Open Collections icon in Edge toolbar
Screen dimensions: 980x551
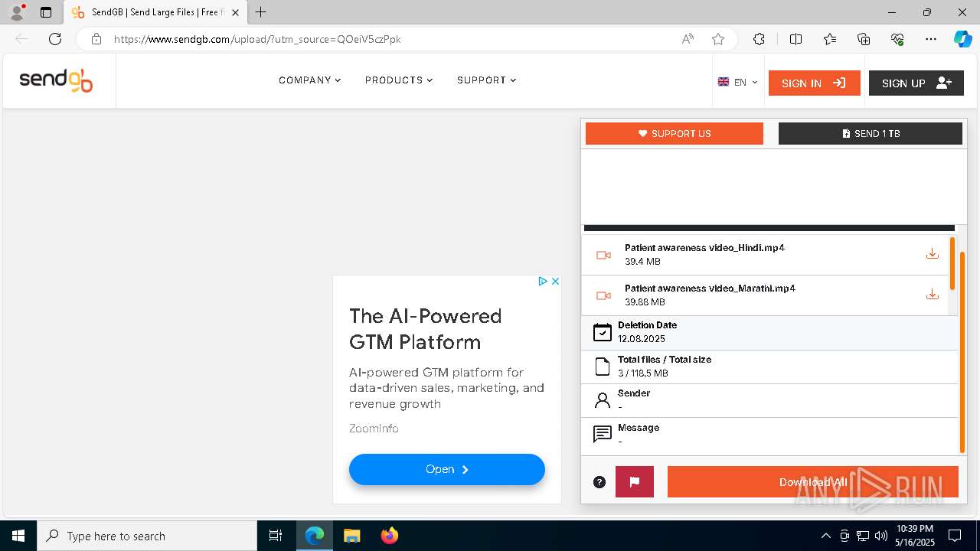[x=864, y=39]
